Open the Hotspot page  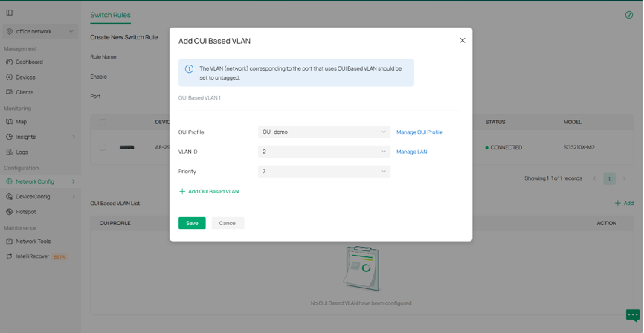pos(26,212)
